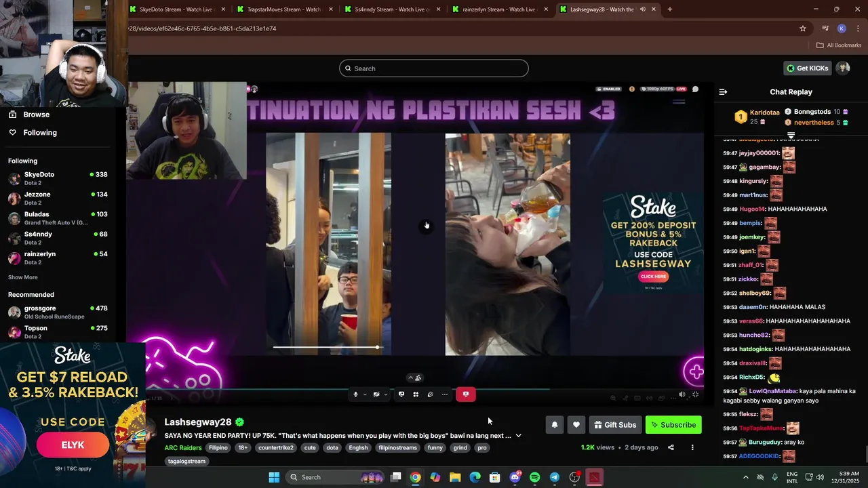Click the reactions icon in overlay toolbar
This screenshot has height=488, width=868.
click(x=430, y=394)
